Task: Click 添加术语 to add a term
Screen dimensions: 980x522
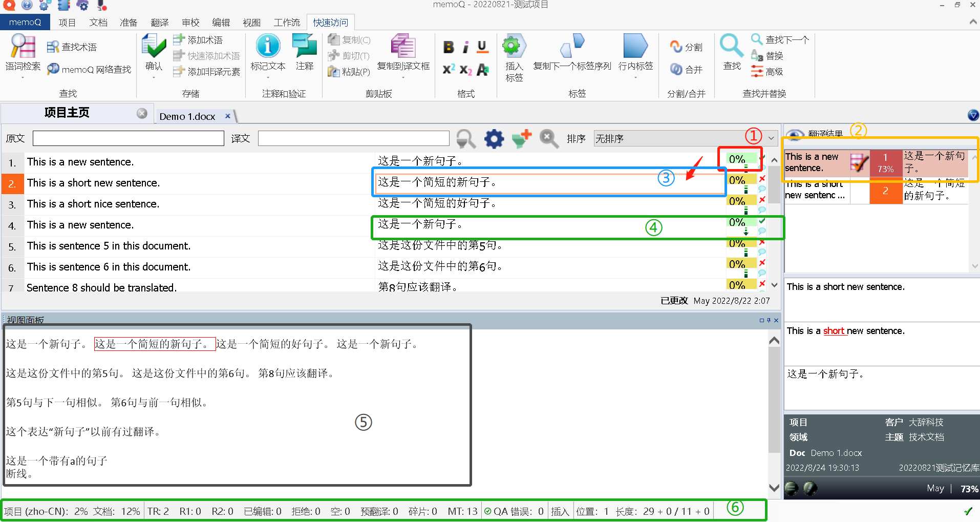Action: point(197,40)
